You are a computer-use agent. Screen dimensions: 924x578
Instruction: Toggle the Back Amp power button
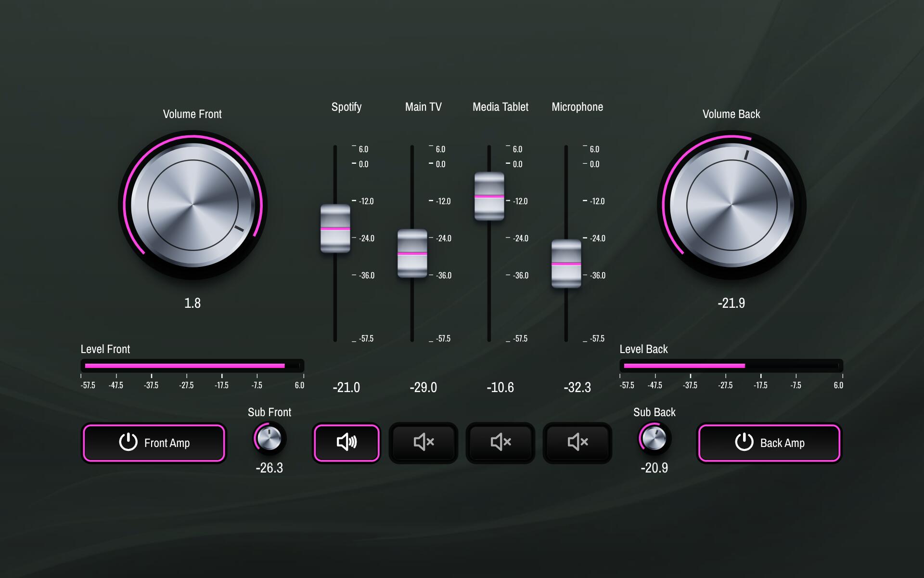coord(769,443)
